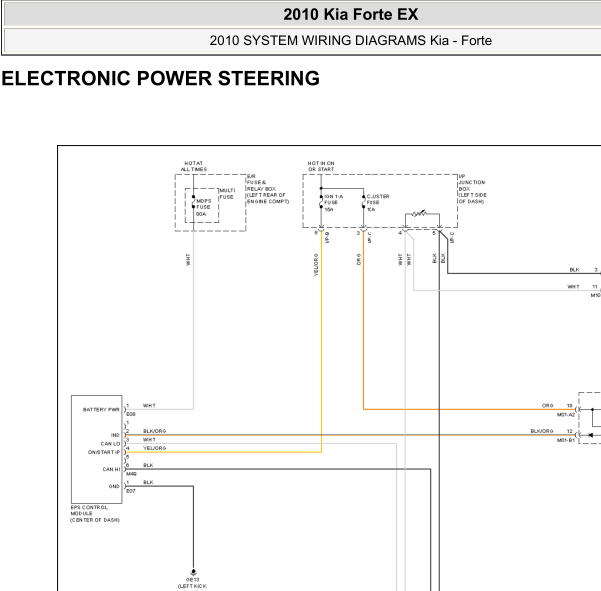Click the CLUSTER FUSE label

pyautogui.click(x=378, y=203)
